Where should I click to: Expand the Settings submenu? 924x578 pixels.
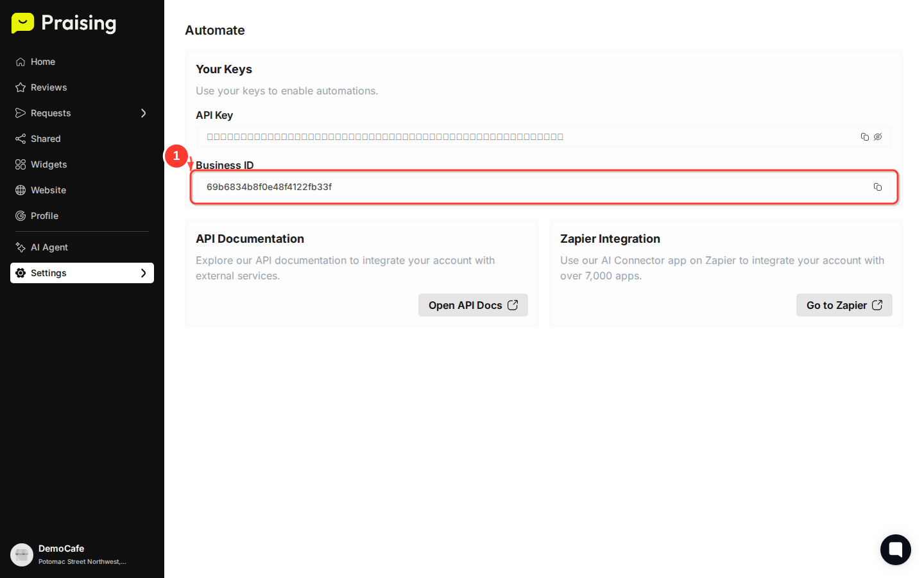[x=144, y=273]
